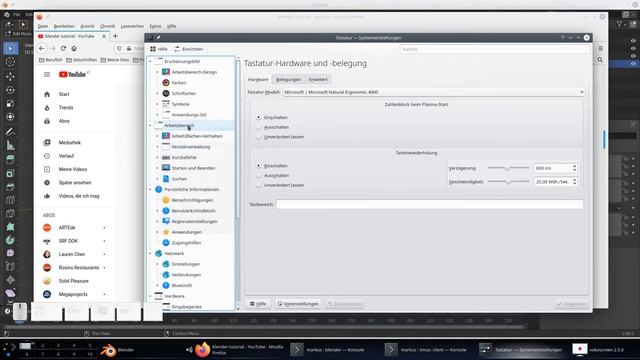The width and height of the screenshot is (640, 360).
Task: Toggle the topmost Blender outliner eye icon
Action: pyautogui.click(x=633, y=41)
